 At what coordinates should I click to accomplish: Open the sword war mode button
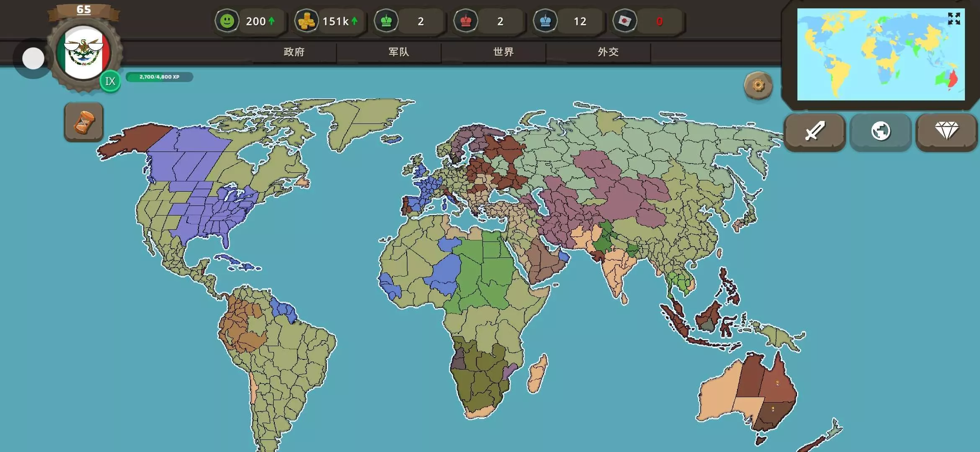(815, 131)
